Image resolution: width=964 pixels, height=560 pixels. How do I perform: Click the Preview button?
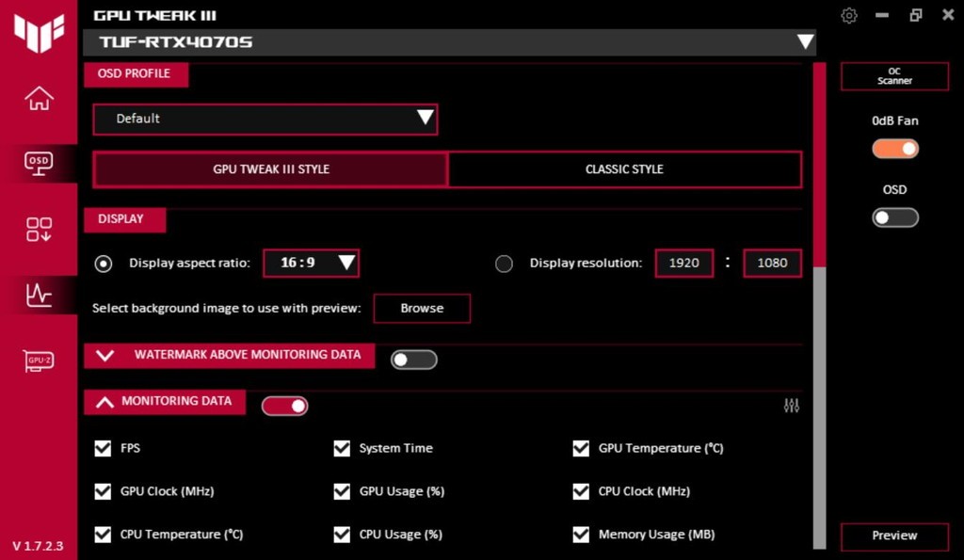(x=893, y=536)
